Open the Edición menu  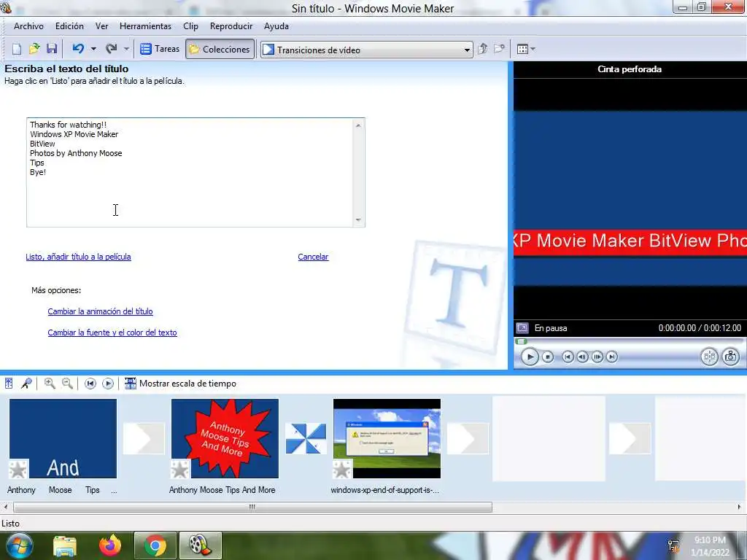point(69,26)
